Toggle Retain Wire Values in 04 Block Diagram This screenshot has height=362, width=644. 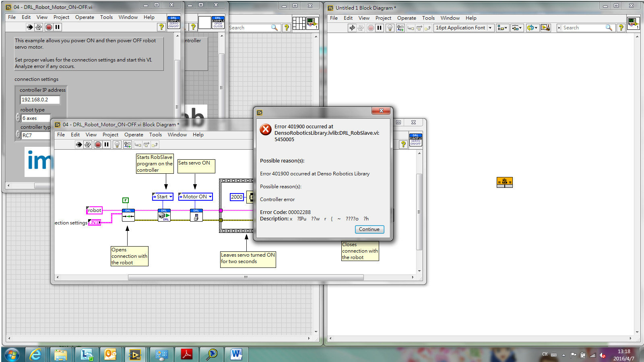point(128,144)
